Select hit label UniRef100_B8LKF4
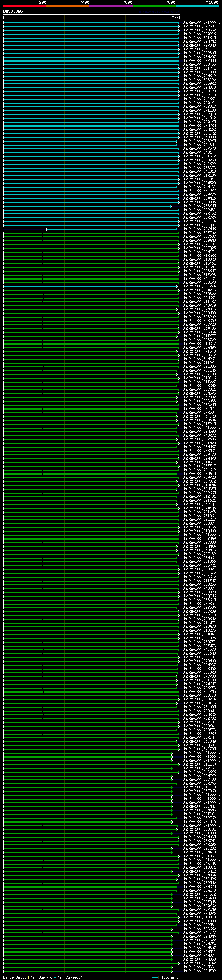Screen dimensions: 222x980 pos(199,221)
